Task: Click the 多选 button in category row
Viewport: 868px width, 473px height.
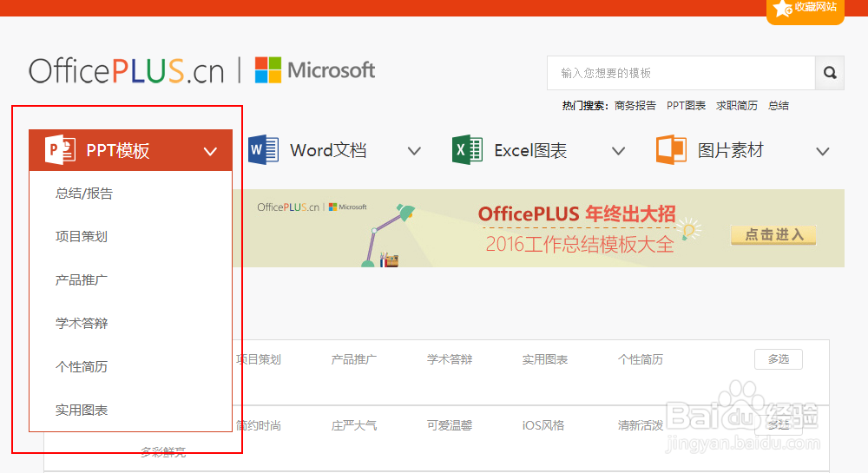Action: click(779, 359)
